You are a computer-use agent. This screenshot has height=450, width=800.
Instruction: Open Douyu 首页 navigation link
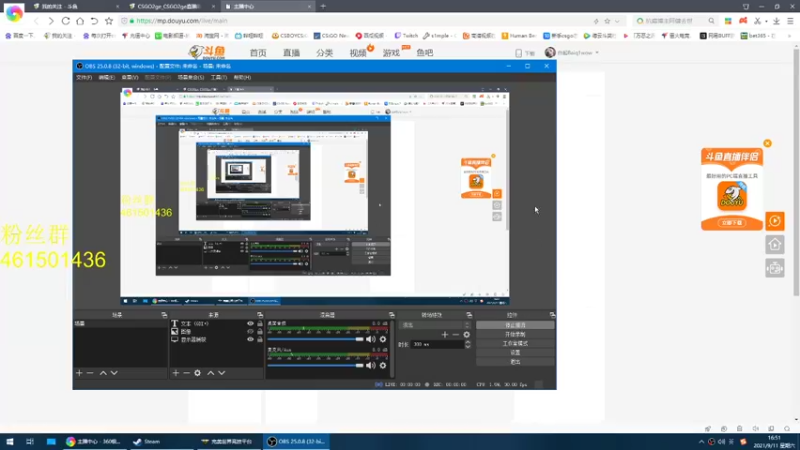[x=258, y=53]
